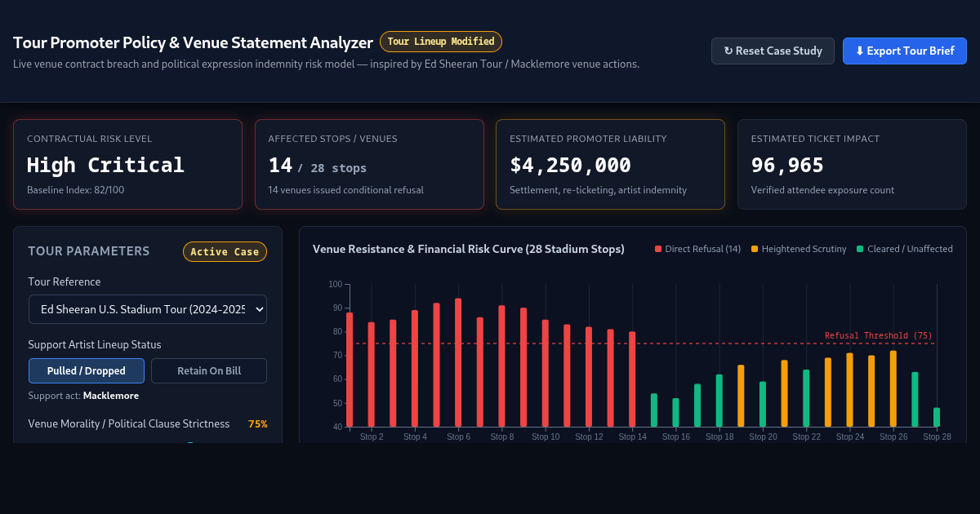Click the Support act: Macklemore text
This screenshot has height=514, width=980.
coord(83,396)
